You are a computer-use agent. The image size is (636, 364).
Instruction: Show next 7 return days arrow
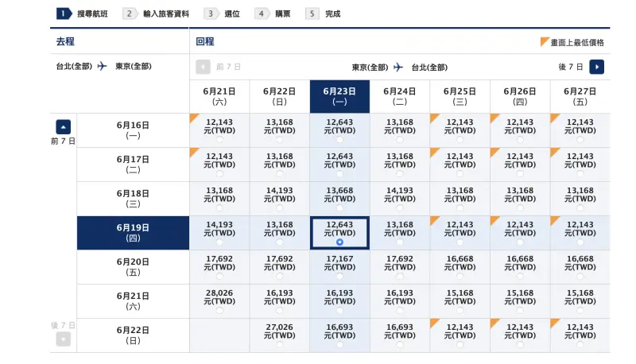tap(597, 67)
